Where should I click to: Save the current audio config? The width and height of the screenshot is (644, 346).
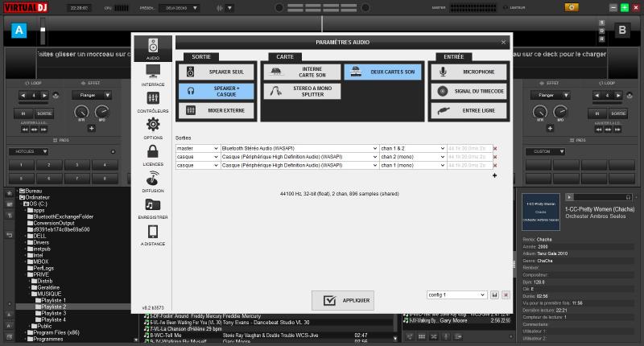(x=494, y=295)
